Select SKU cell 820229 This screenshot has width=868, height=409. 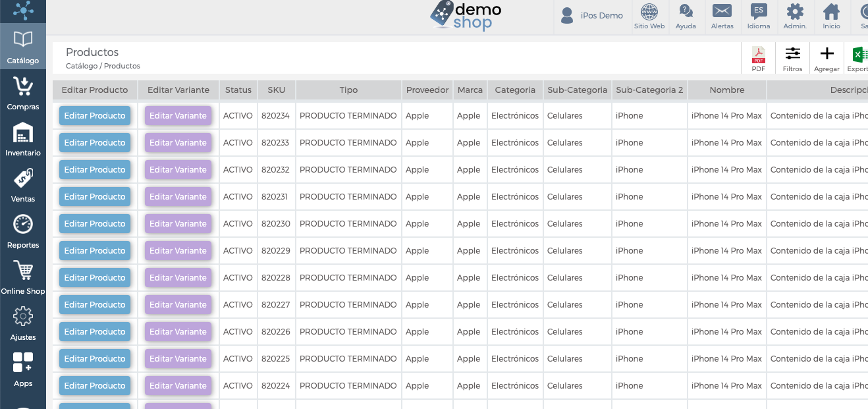[x=276, y=251]
